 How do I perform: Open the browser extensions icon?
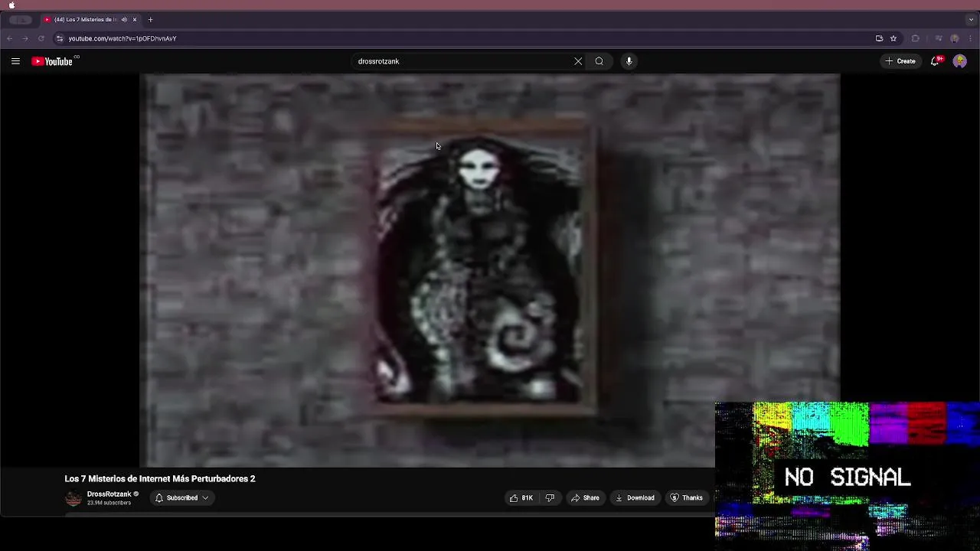click(915, 38)
